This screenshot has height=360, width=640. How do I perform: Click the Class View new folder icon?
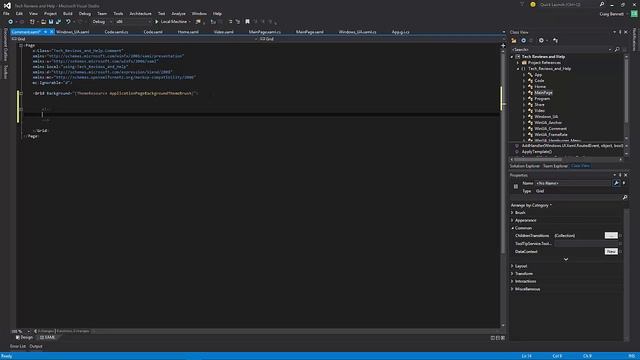514,40
